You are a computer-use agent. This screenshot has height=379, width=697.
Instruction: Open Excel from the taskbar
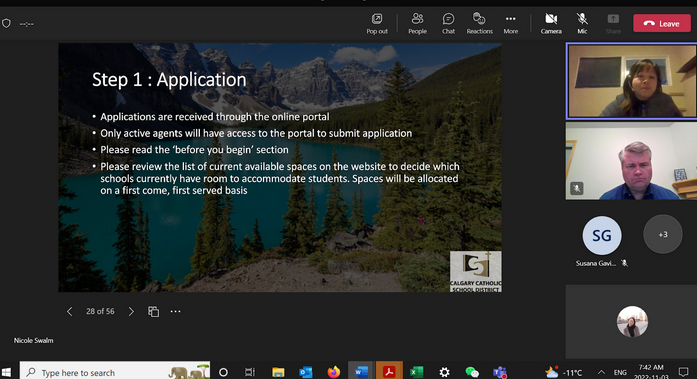(x=417, y=372)
